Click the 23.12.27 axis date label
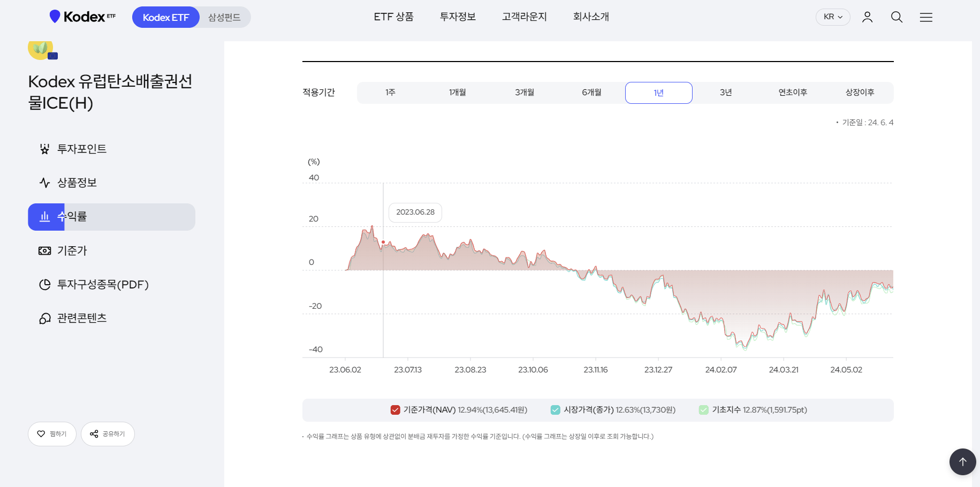 pyautogui.click(x=658, y=370)
